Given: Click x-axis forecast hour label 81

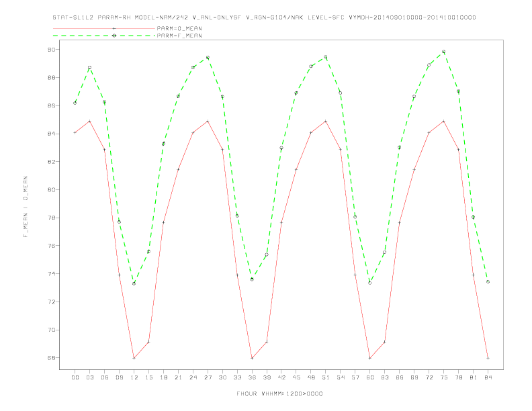Looking at the screenshot, I should click(x=473, y=377).
